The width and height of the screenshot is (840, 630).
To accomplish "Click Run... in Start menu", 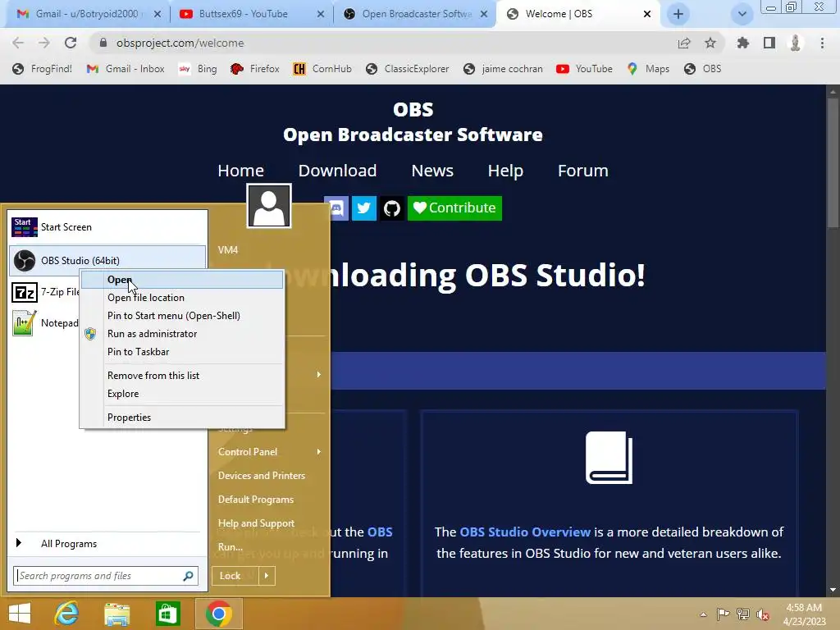I will (x=231, y=547).
